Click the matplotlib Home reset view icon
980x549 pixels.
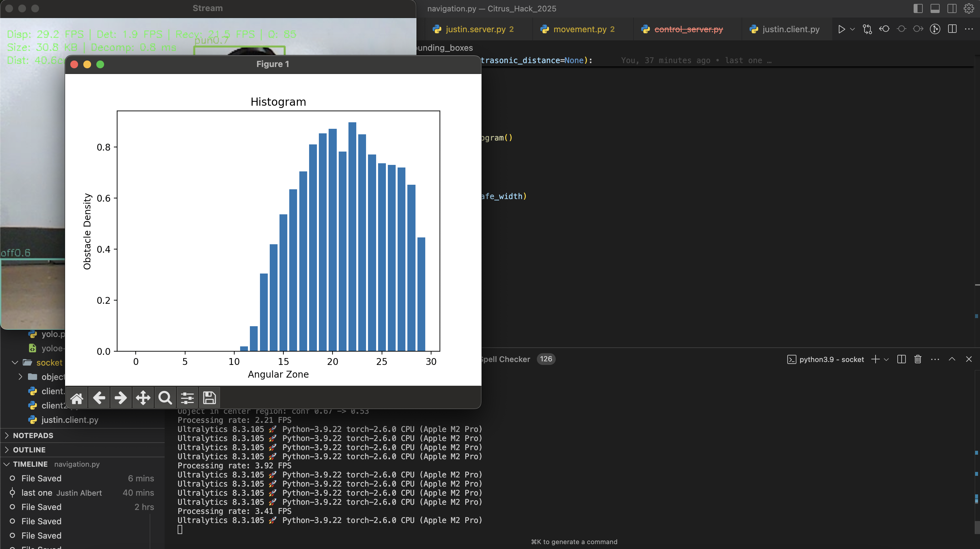76,398
